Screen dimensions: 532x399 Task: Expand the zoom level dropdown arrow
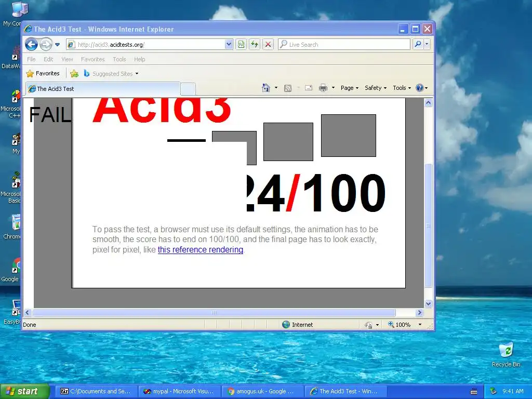420,325
